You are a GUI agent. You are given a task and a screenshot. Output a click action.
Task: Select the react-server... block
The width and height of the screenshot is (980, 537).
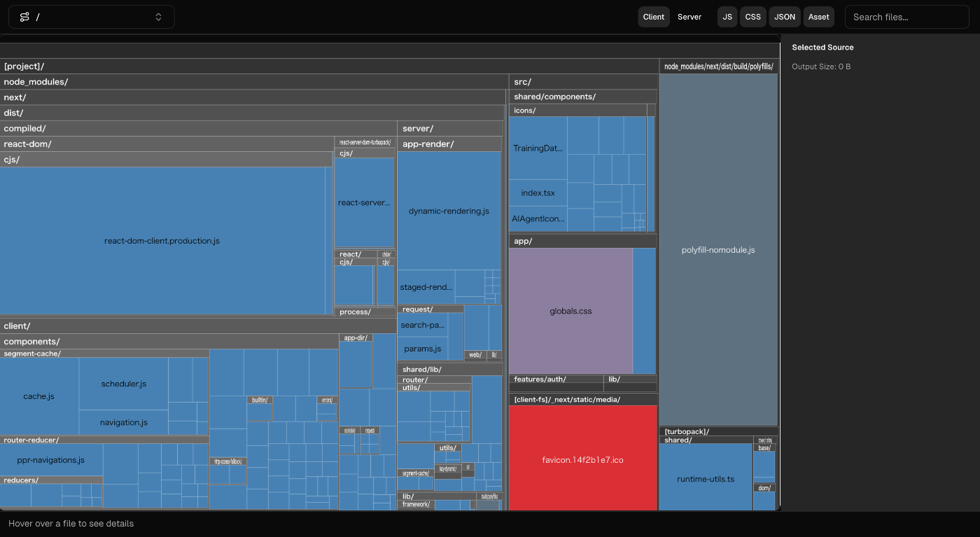[364, 202]
